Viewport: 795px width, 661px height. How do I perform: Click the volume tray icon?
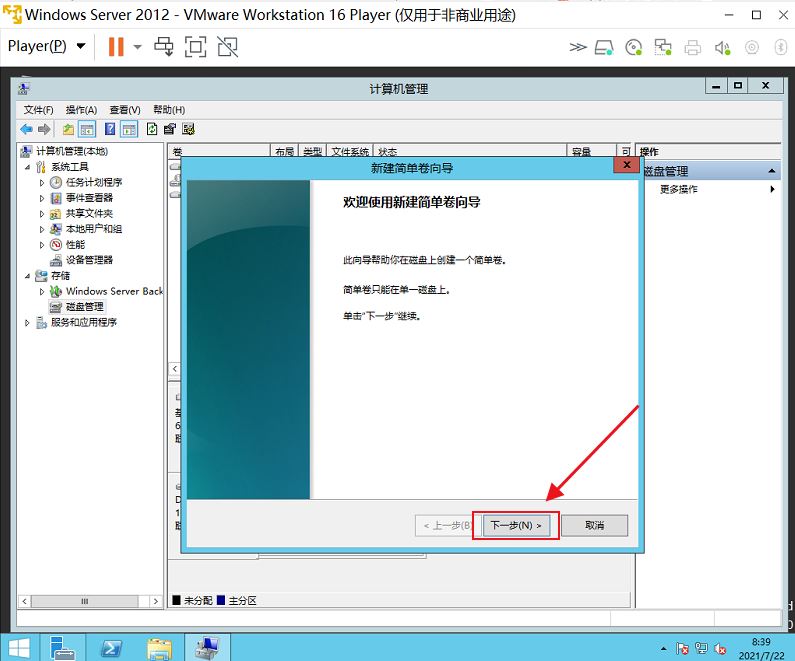point(720,648)
